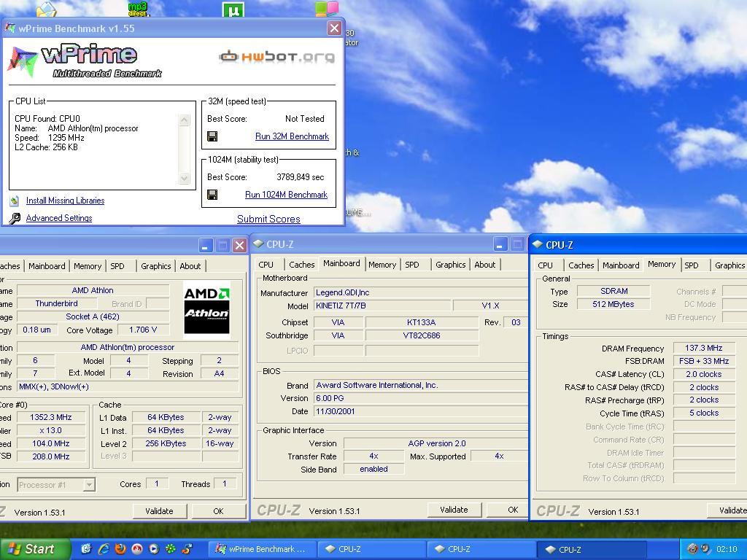The image size is (747, 560).
Task: Open the media player quick launch icon
Action: 153,549
